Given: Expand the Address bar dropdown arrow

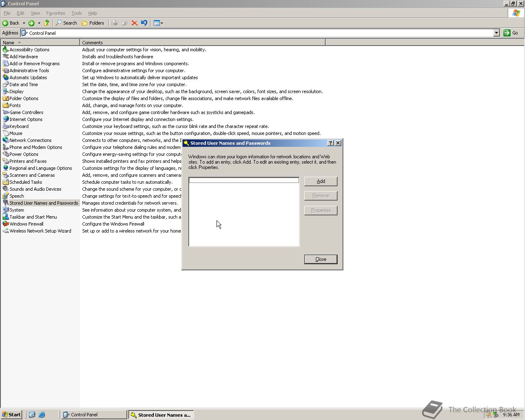Looking at the screenshot, I should pyautogui.click(x=496, y=33).
